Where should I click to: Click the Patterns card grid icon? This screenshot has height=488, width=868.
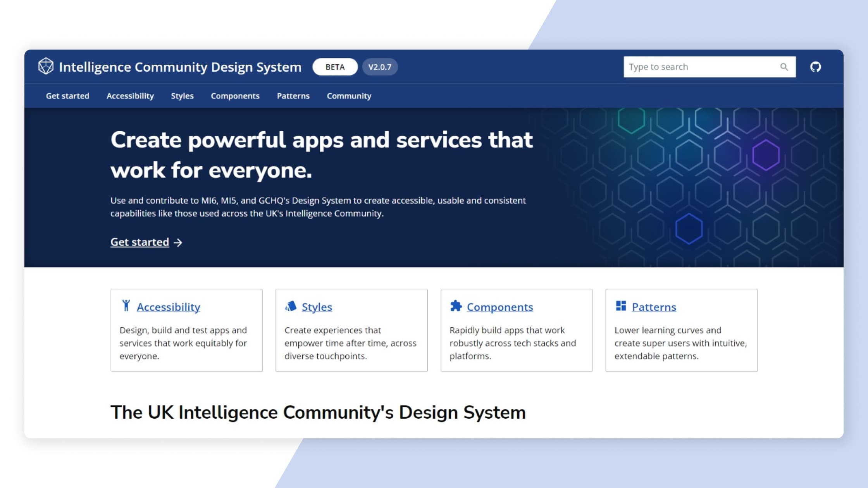[621, 306]
